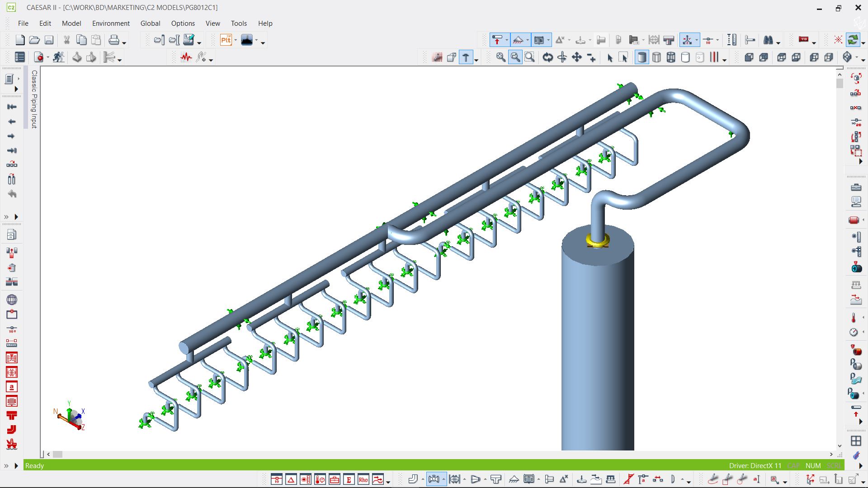Open the Environment menu
Screen dimensions: 868x488
111,23
